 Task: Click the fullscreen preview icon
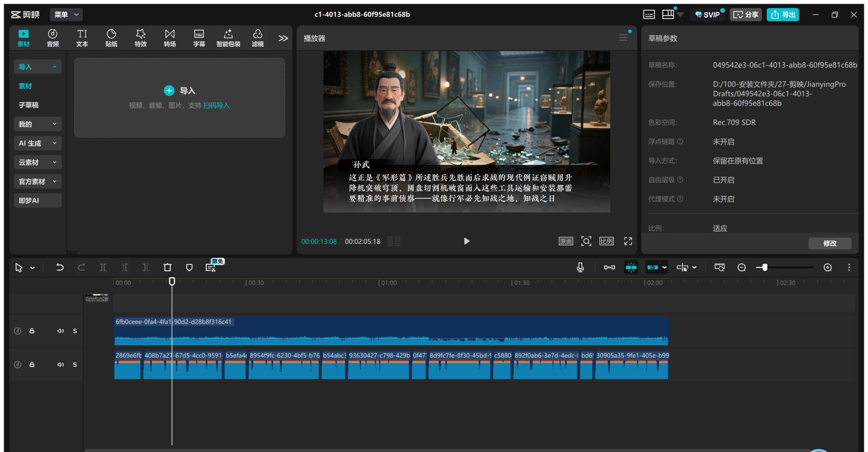coord(628,241)
